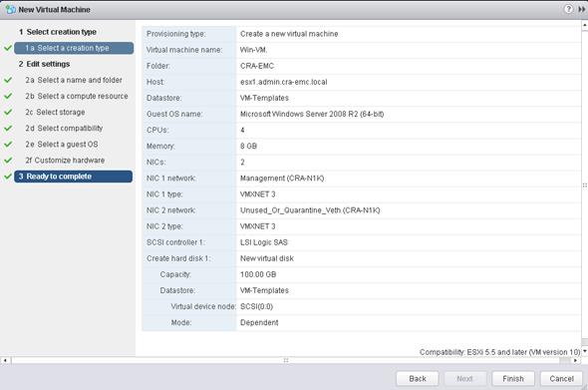Click the Mode value Dependent
The height and width of the screenshot is (390, 588).
coord(259,323)
